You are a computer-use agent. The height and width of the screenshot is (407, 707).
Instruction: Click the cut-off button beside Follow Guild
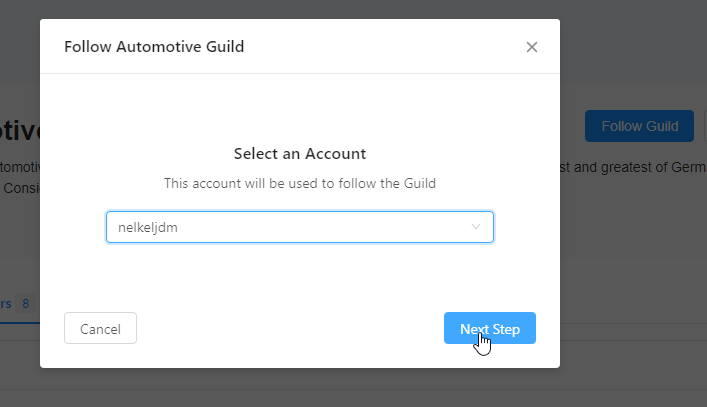tap(705, 126)
